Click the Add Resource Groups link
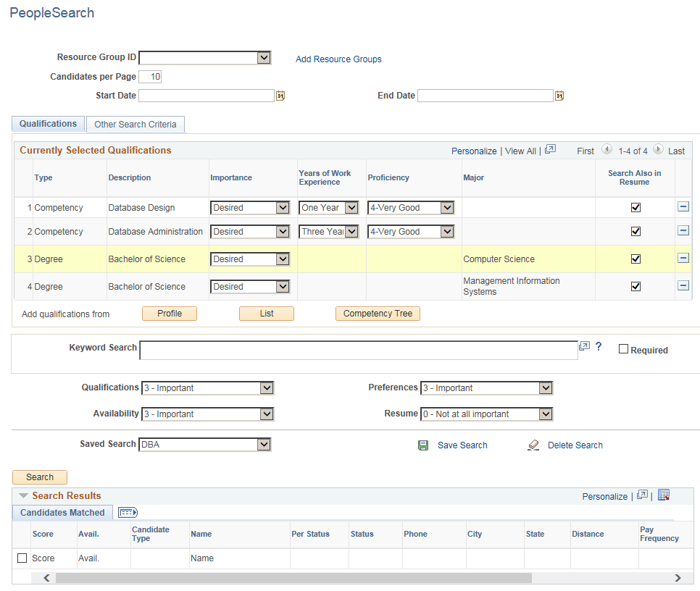 (x=338, y=59)
